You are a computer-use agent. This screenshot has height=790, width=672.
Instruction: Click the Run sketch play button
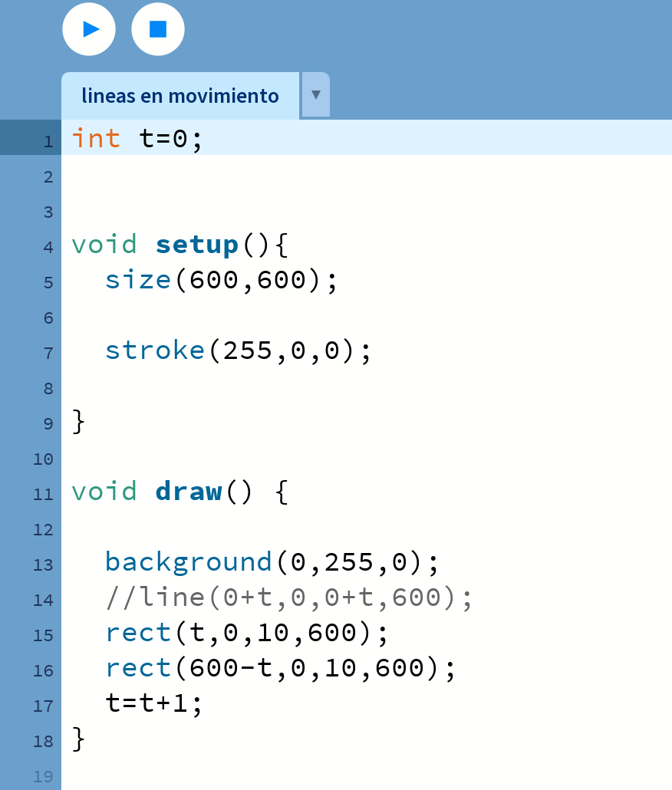click(89, 29)
